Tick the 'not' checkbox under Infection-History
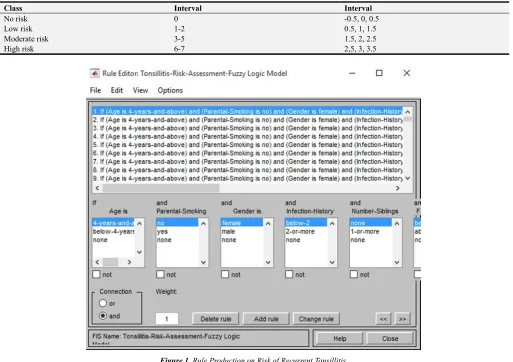 coord(289,274)
